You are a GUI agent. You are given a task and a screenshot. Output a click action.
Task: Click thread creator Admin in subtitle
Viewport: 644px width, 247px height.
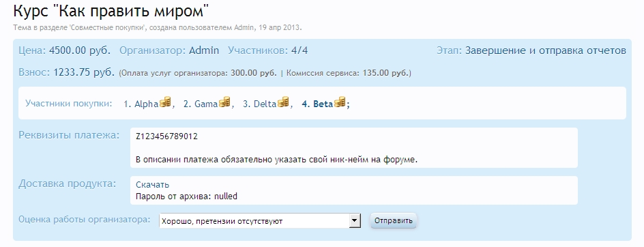244,28
